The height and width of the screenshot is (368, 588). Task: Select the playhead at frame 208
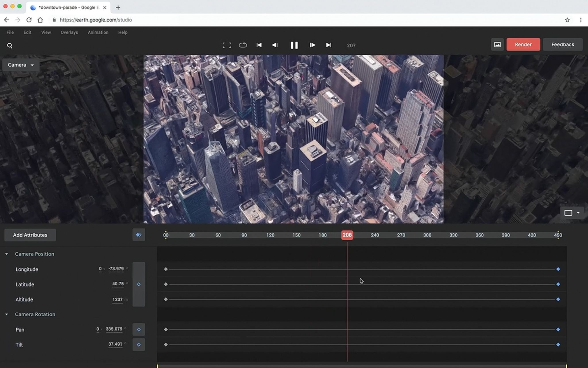[x=347, y=235]
